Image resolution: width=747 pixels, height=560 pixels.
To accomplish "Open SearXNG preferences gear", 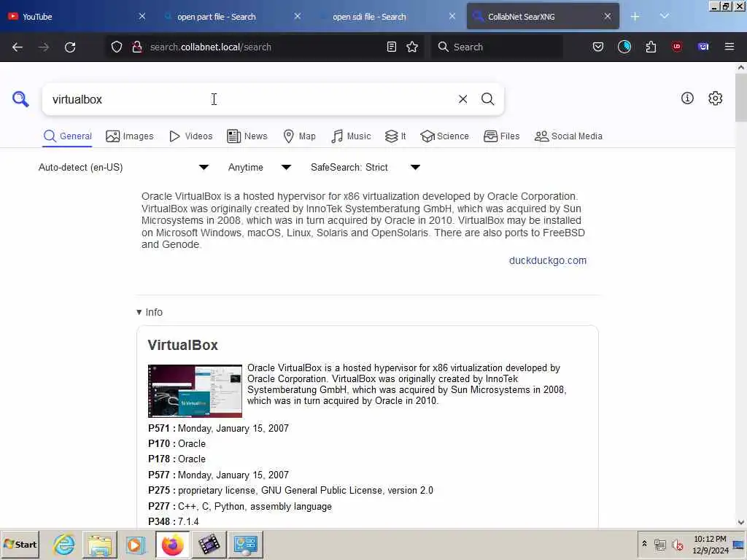I will [715, 98].
